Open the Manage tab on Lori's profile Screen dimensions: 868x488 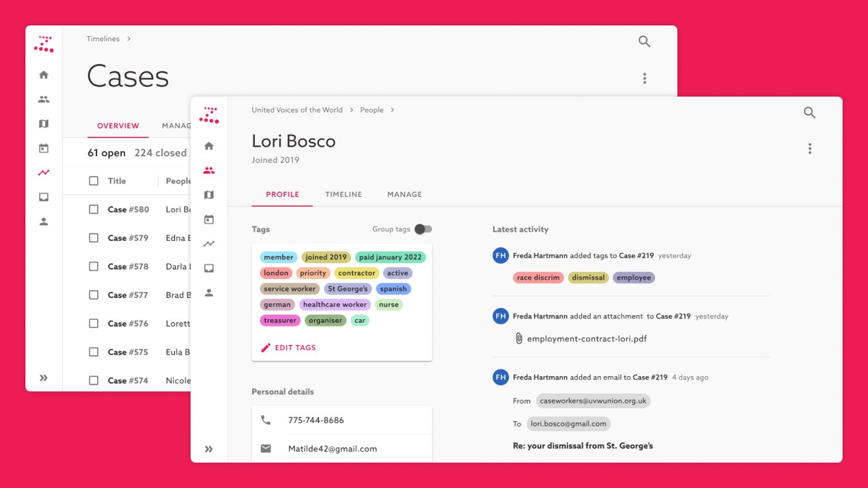[404, 195]
